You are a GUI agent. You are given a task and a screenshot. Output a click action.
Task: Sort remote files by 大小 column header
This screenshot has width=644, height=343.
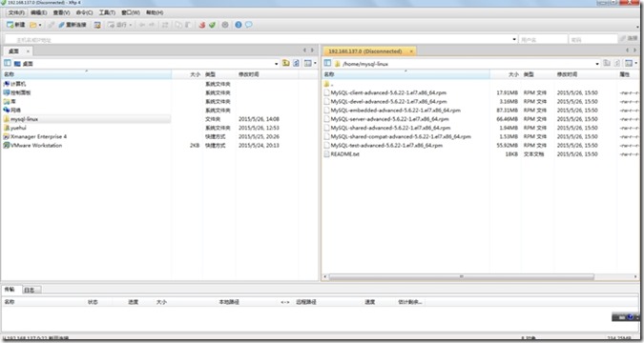point(505,74)
